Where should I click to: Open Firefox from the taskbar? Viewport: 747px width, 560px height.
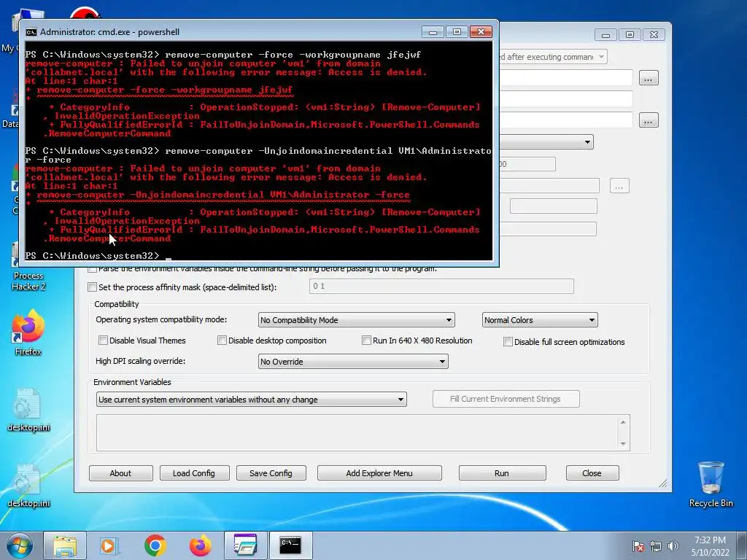tap(200, 545)
